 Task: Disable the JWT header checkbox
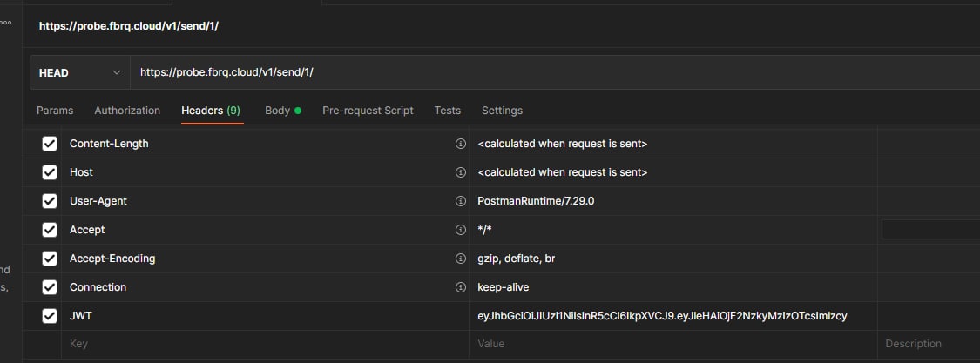(50, 316)
